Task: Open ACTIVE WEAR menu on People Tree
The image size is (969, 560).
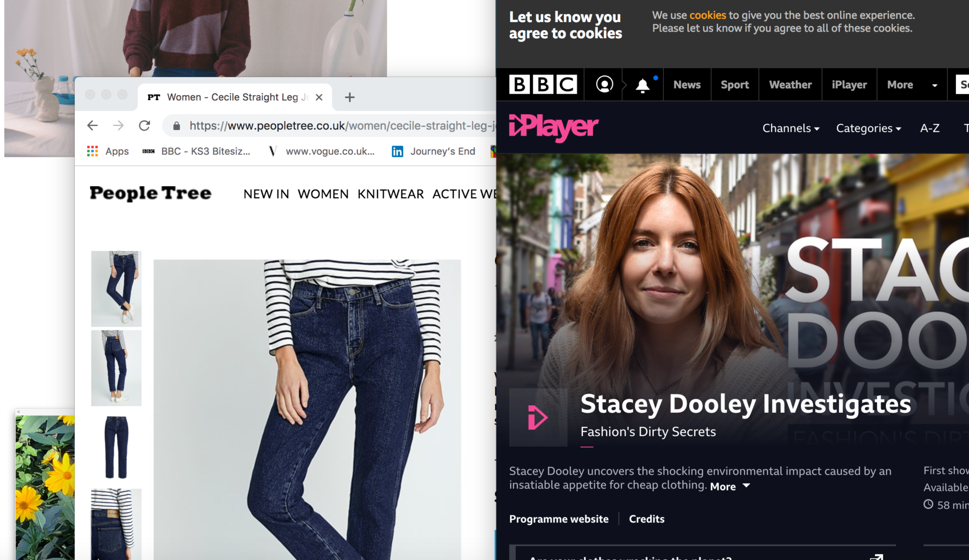Action: tap(464, 194)
